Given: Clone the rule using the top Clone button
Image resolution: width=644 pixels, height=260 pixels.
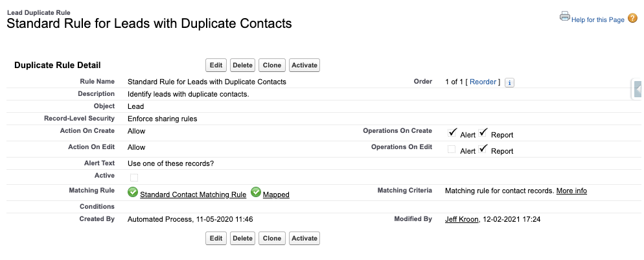Looking at the screenshot, I should point(272,65).
